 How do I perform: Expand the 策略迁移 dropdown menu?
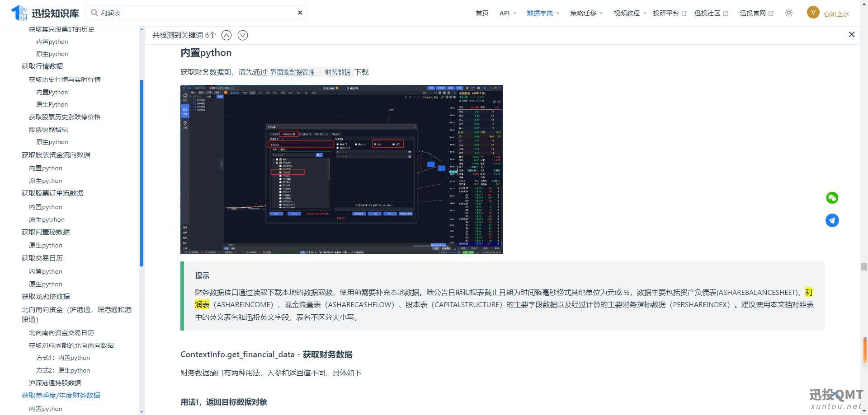coord(586,13)
